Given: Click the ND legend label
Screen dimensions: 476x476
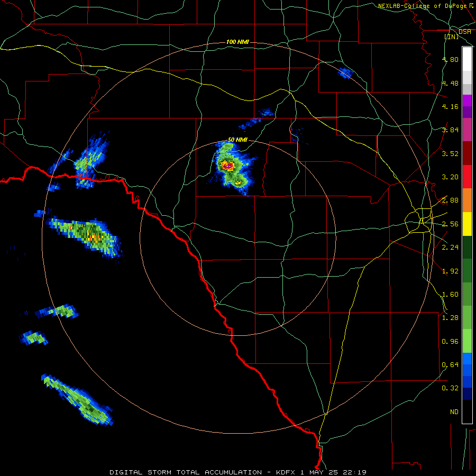Looking at the screenshot, I should click(454, 412).
